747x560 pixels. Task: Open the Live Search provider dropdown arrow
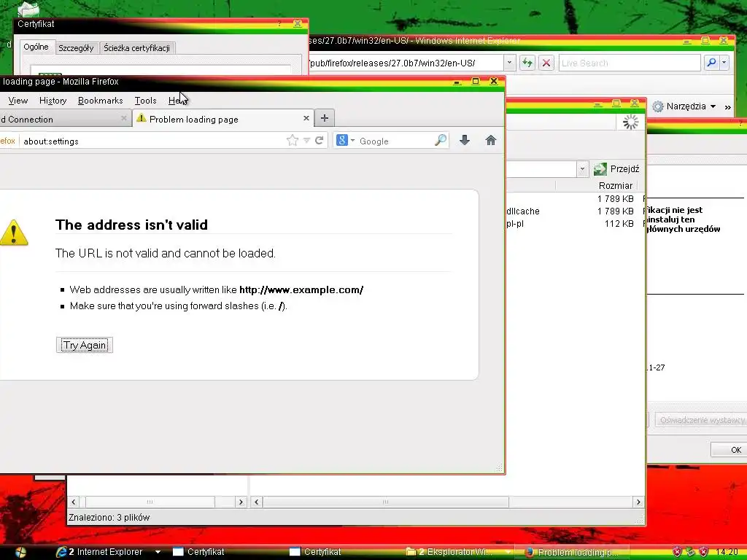pos(724,63)
